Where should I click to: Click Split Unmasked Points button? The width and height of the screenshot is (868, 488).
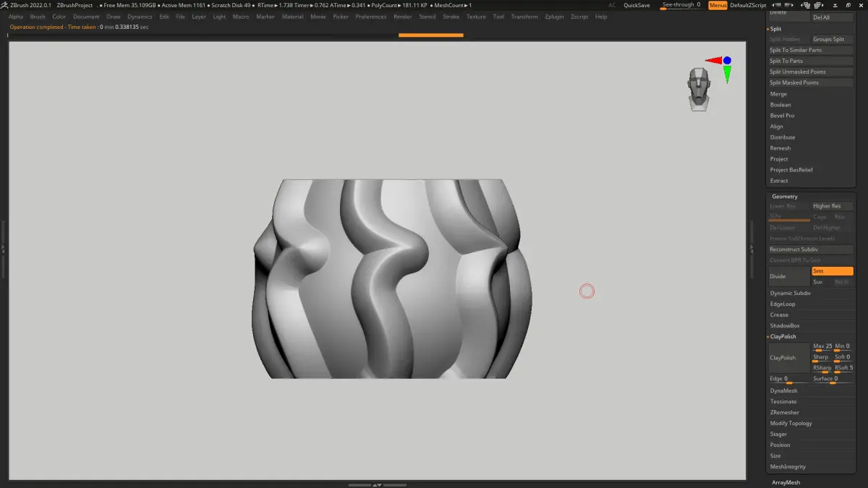[811, 72]
